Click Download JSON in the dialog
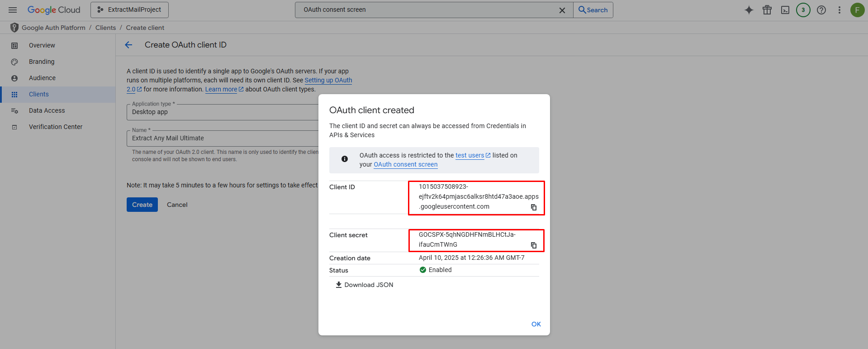 pyautogui.click(x=365, y=285)
